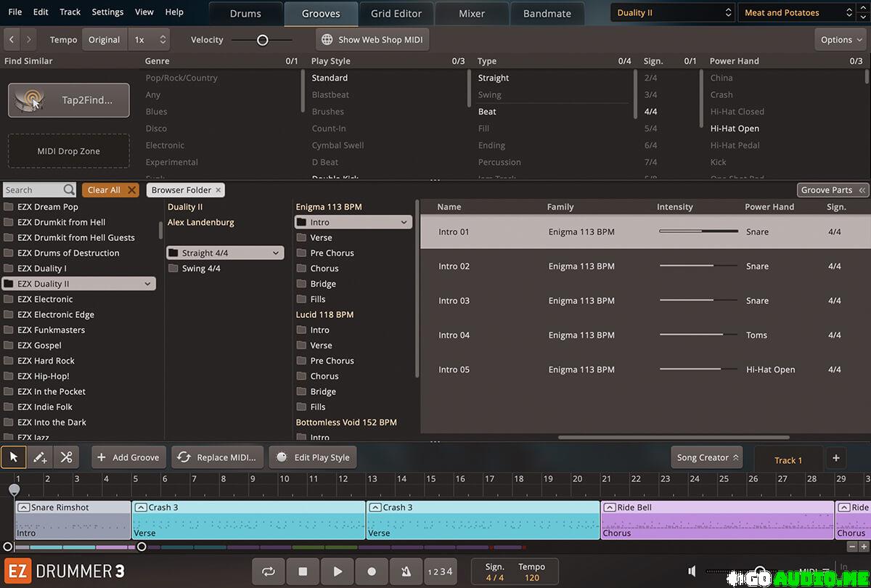Viewport: 871px width, 588px height.
Task: Click the Tempo 120 value
Action: pos(531,578)
